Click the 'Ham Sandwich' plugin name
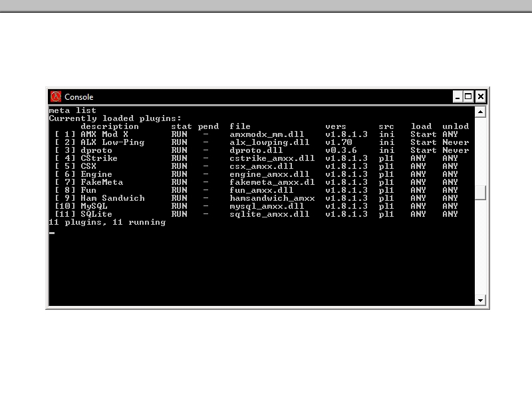The height and width of the screenshot is (399, 532). (x=112, y=198)
